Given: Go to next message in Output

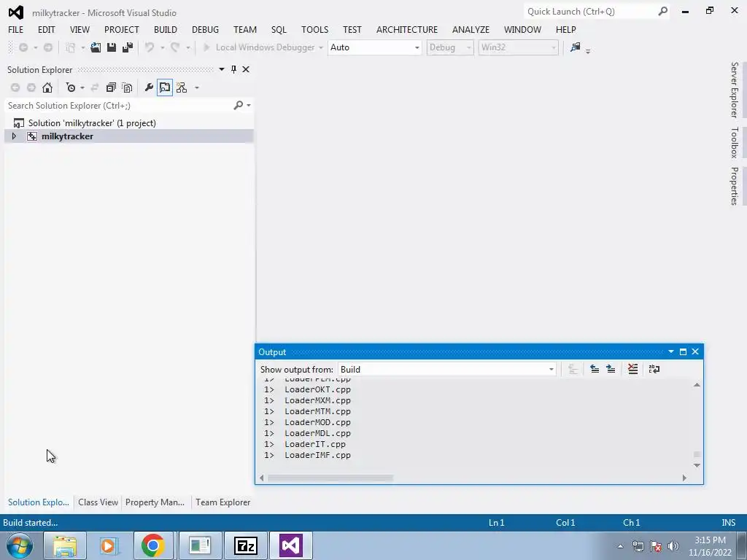Looking at the screenshot, I should click(611, 369).
